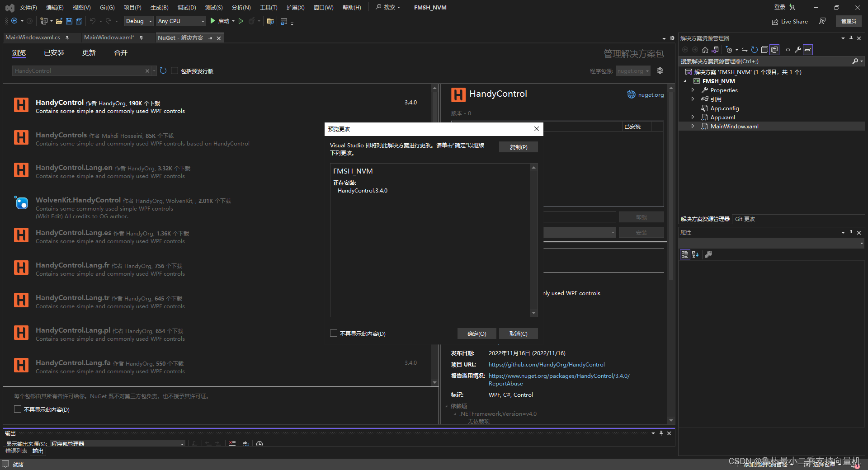
Task: Sync with active document in Solution Explorer
Action: pyautogui.click(x=745, y=50)
